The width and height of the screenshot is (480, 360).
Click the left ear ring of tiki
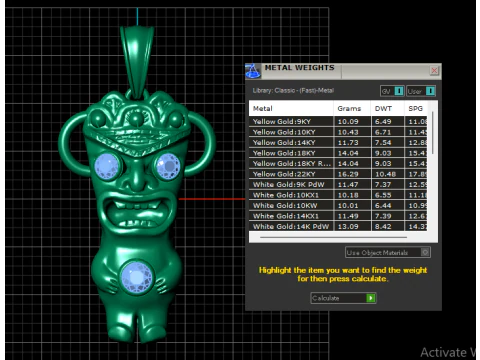[x=74, y=144]
